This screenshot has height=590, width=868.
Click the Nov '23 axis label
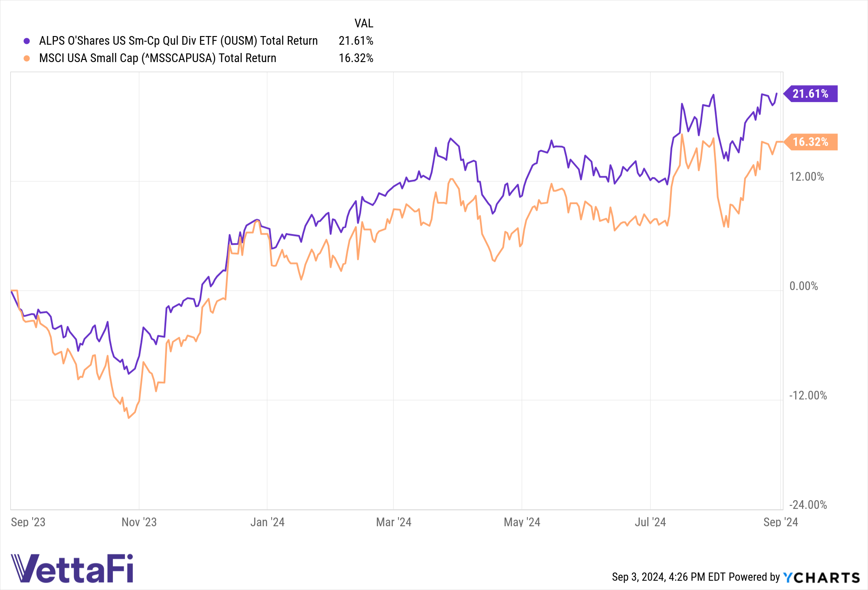(139, 522)
